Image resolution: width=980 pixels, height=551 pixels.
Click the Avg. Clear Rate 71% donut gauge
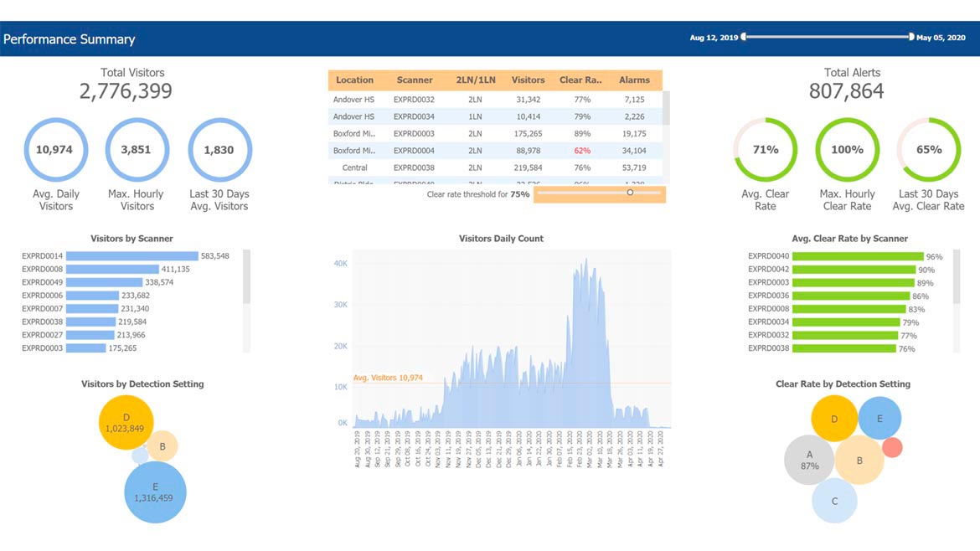(765, 150)
